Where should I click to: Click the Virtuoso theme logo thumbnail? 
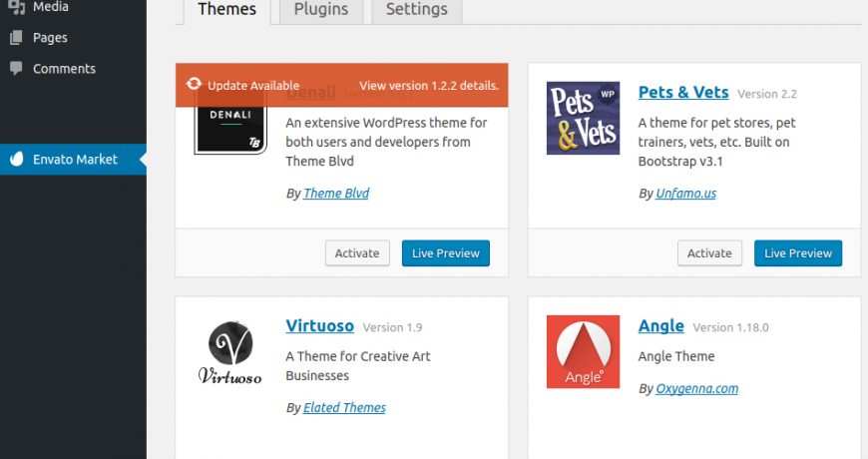point(230,352)
